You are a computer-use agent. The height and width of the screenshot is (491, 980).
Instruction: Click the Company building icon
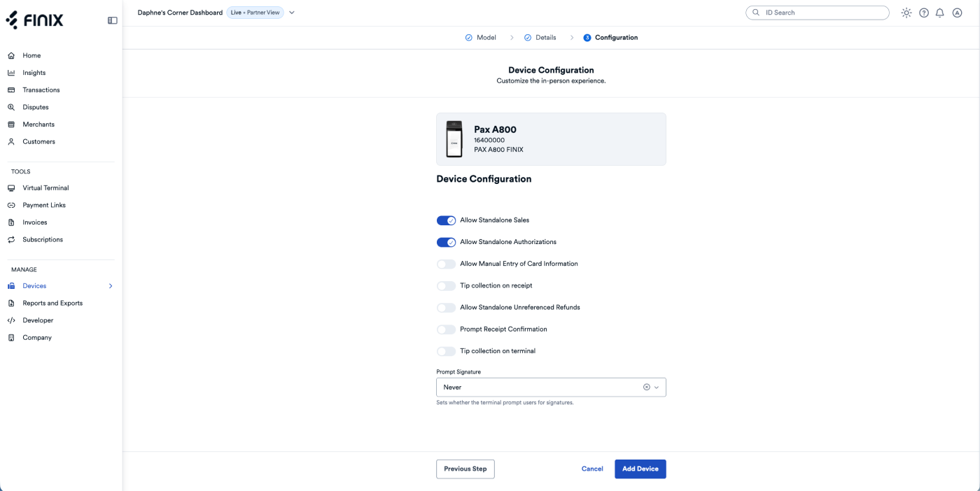(11, 337)
